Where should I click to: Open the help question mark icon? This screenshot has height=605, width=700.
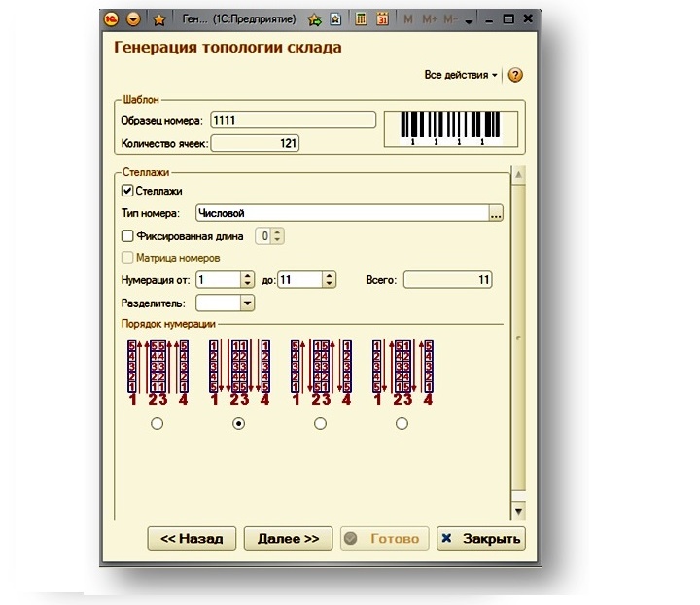point(515,75)
